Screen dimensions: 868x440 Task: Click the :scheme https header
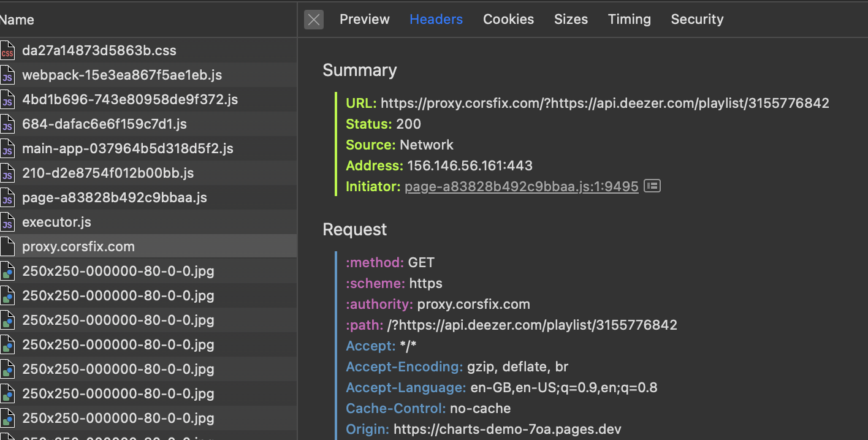[394, 283]
